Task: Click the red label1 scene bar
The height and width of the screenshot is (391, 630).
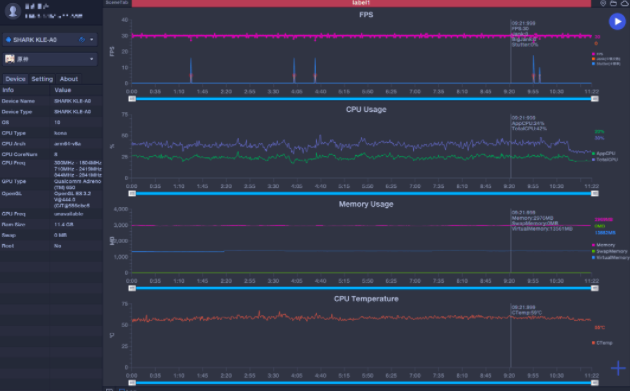Action: click(361, 3)
